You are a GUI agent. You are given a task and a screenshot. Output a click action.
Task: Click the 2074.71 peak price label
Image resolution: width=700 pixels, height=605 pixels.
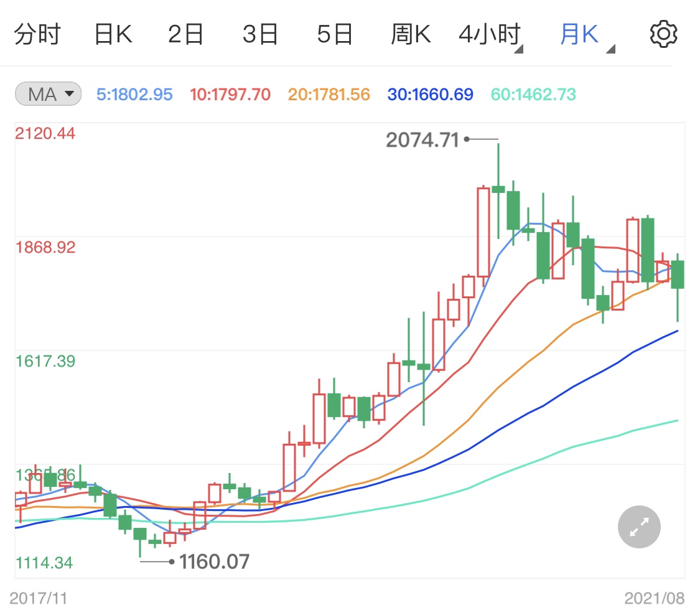click(422, 138)
